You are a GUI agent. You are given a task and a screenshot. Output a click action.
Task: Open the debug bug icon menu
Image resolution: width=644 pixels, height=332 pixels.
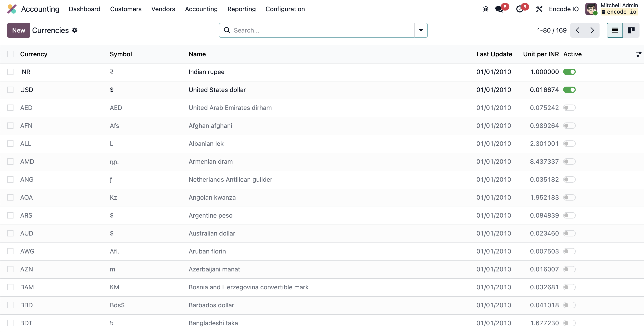(x=485, y=9)
